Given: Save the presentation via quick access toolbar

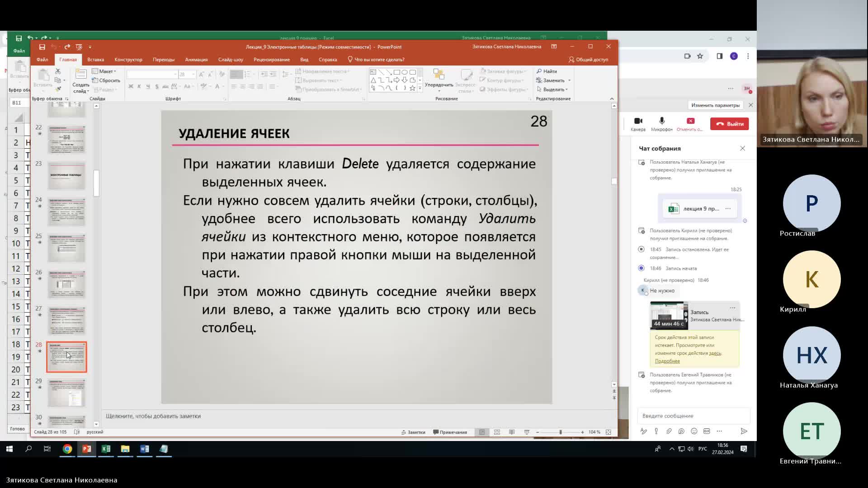Looking at the screenshot, I should (x=42, y=47).
